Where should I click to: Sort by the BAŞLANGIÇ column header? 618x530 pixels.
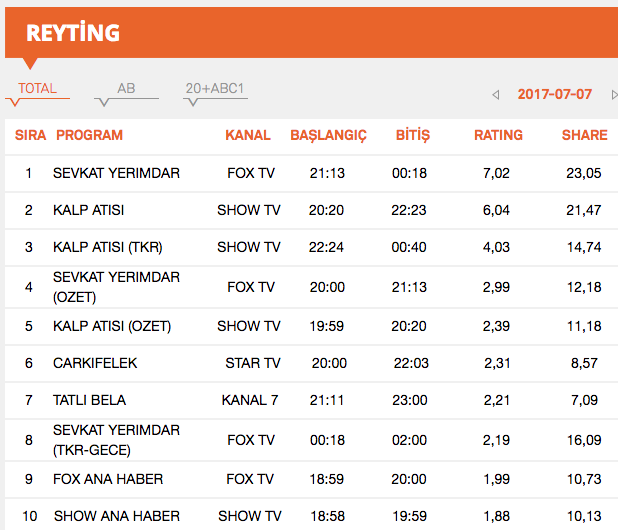(329, 135)
